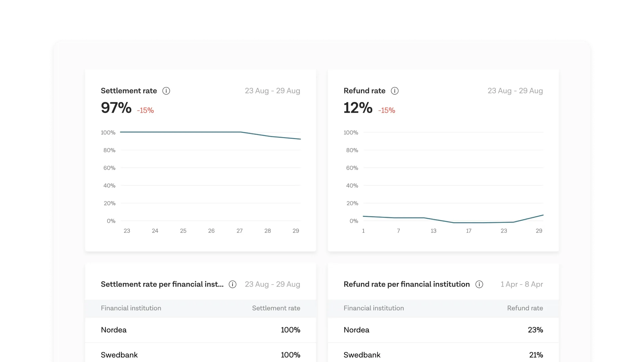
Task: Change the 1 Apr - 8 Apr date range
Action: [x=522, y=284]
